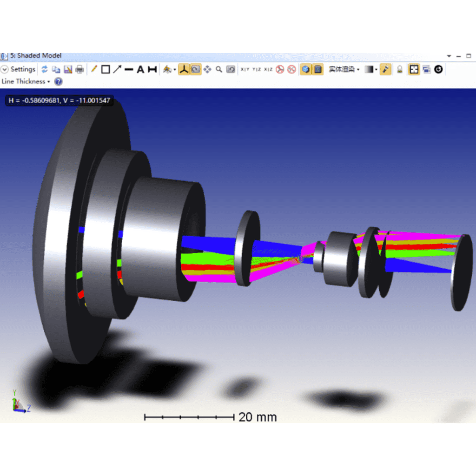The image size is (476, 476).
Task: Add a text annotation with A tool
Action: [140, 70]
